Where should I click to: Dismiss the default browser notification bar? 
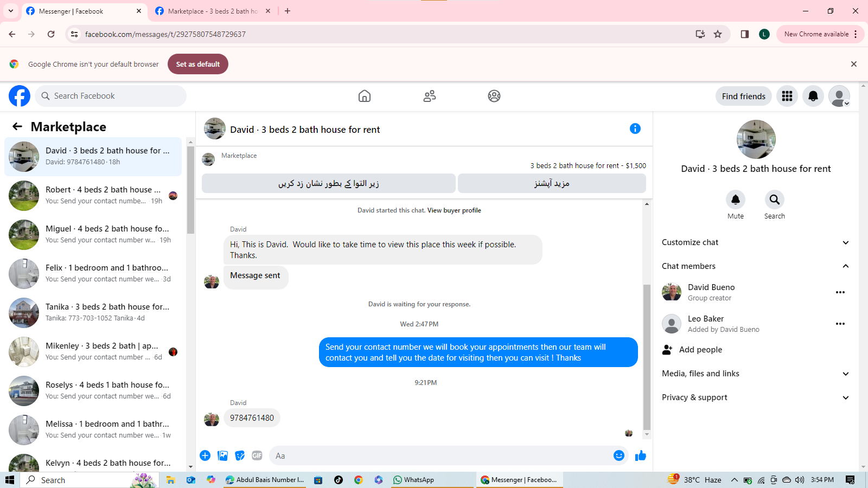[x=854, y=64]
